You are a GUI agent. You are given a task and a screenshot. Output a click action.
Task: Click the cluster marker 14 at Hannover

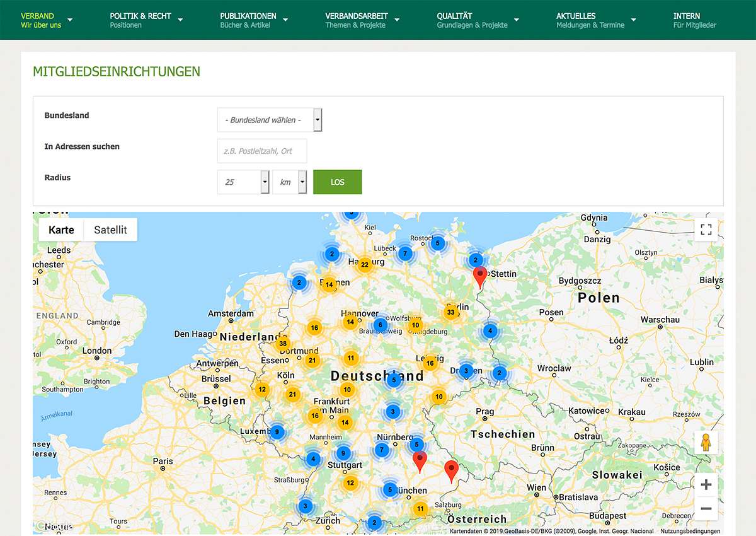click(x=350, y=322)
